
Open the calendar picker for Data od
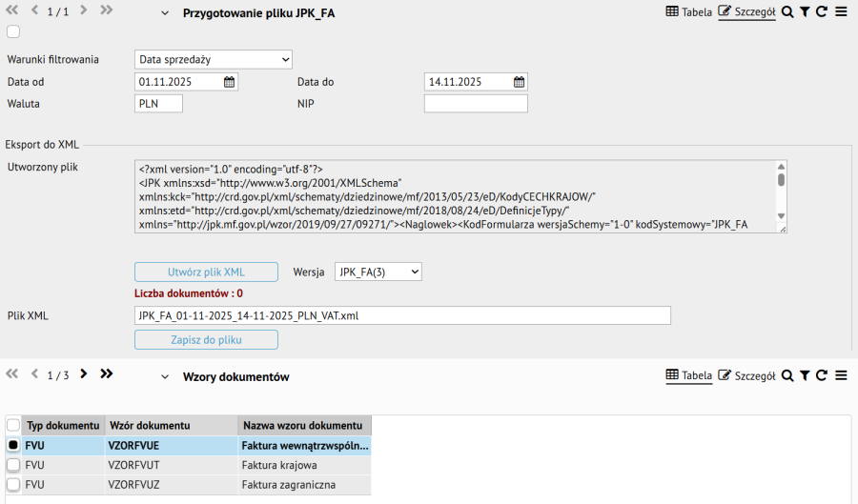pos(229,82)
